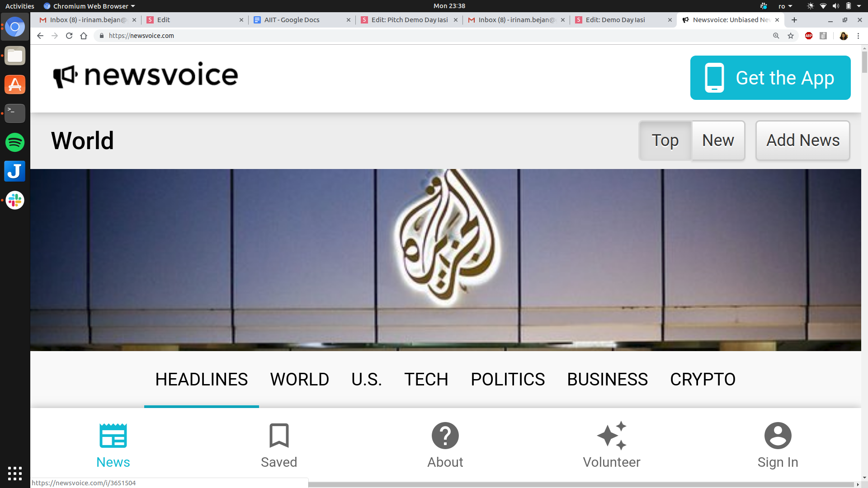
Task: Click the Al Jazeera headline image
Action: (x=445, y=260)
